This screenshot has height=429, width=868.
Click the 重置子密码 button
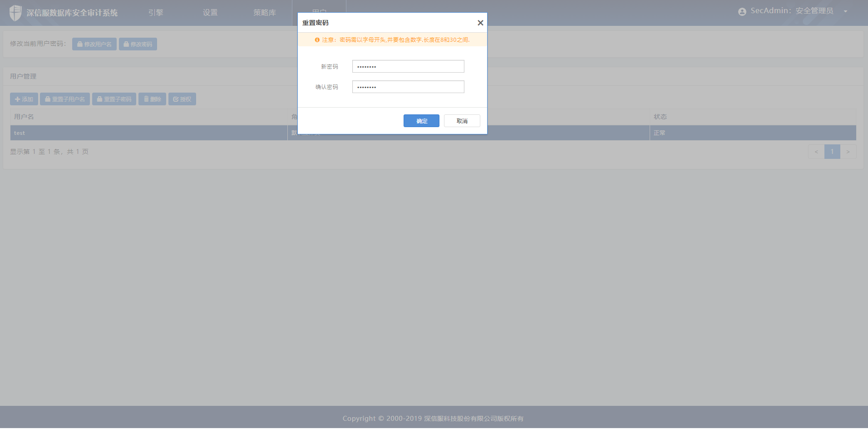[x=114, y=99]
